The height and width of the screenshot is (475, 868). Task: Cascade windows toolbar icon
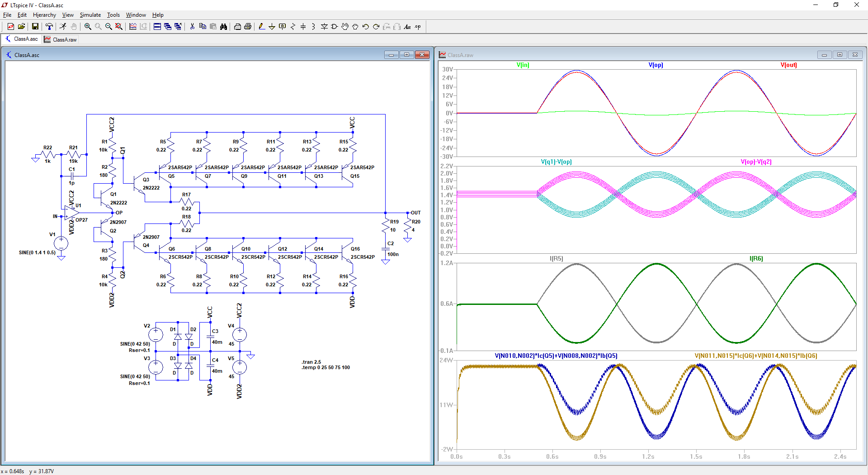point(167,27)
